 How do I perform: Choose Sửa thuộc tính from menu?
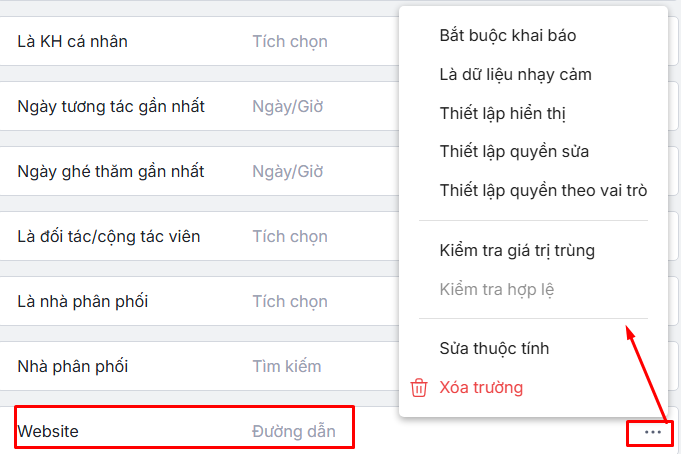click(494, 349)
